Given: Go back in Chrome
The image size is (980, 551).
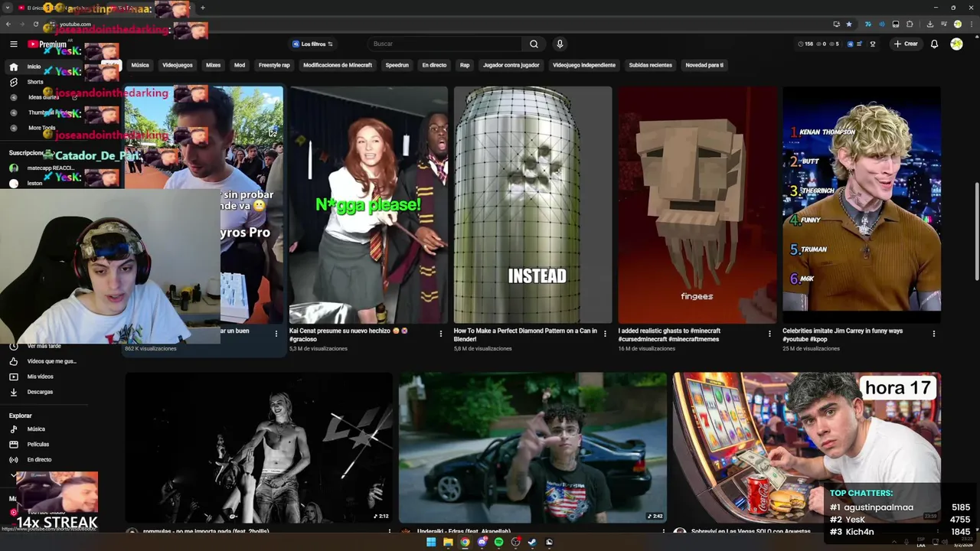Looking at the screenshot, I should click(x=8, y=24).
